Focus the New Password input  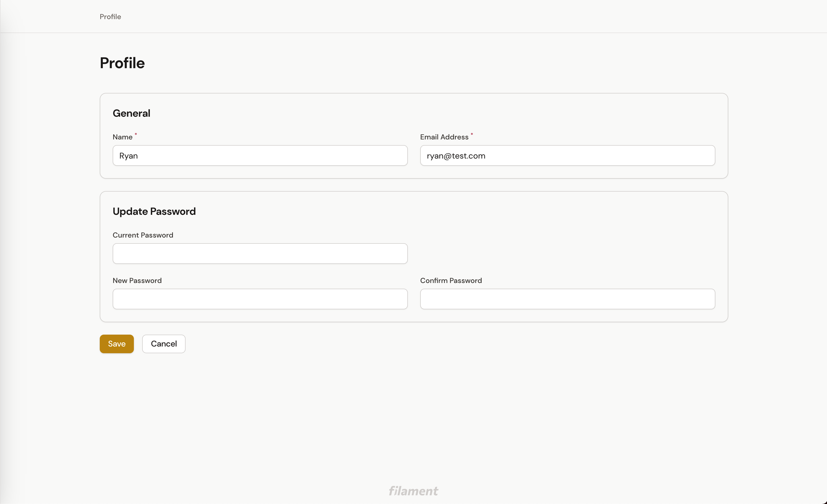[260, 299]
